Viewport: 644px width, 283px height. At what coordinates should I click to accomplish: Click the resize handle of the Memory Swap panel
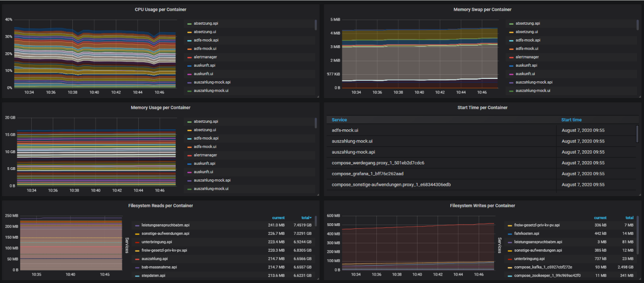[x=639, y=97]
